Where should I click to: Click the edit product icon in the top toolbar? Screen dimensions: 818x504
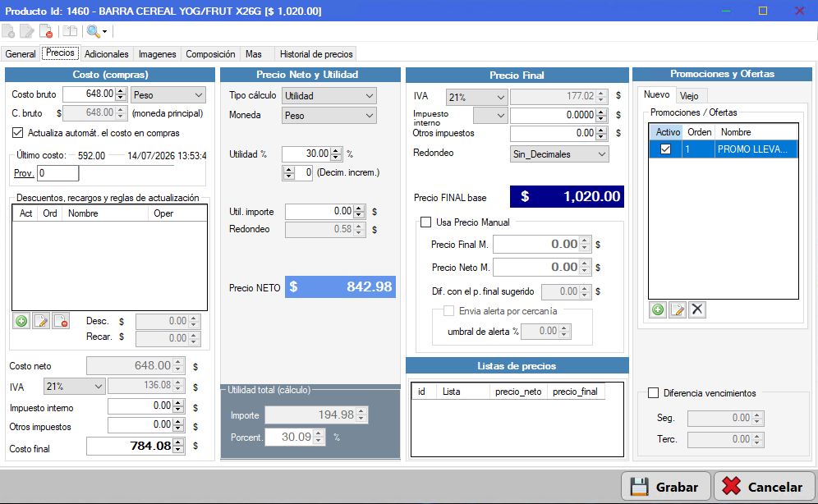point(26,32)
